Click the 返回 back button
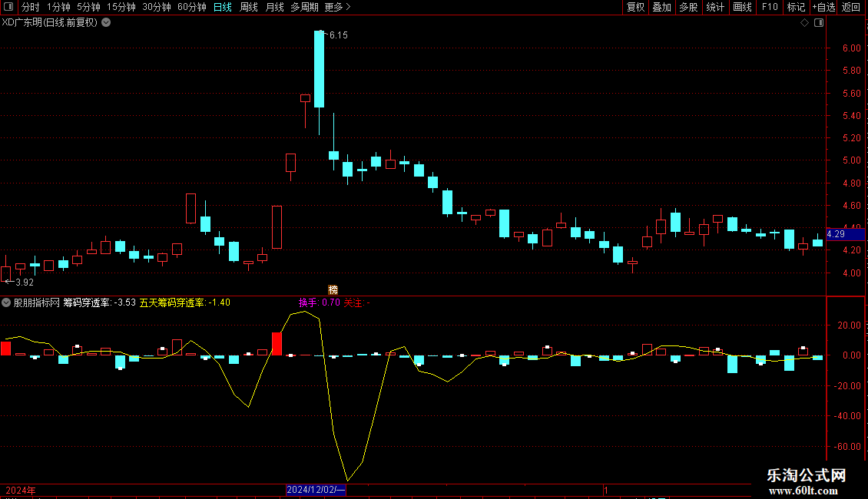 [851, 7]
